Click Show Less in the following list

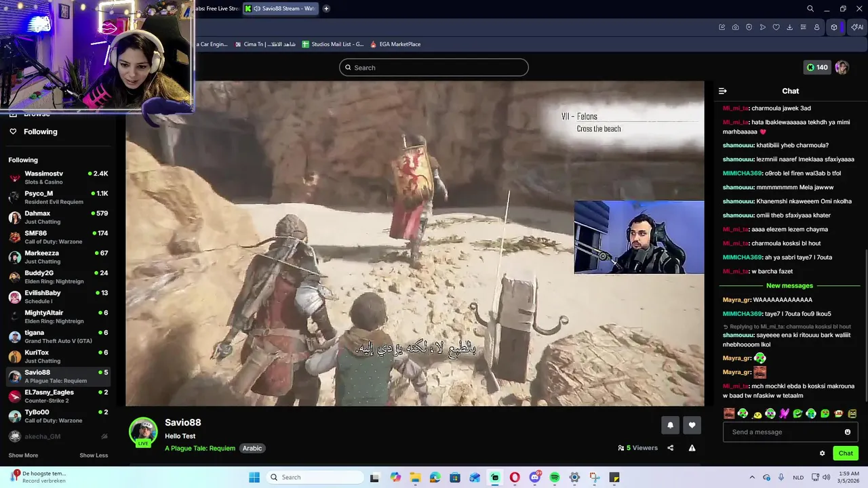(x=94, y=455)
